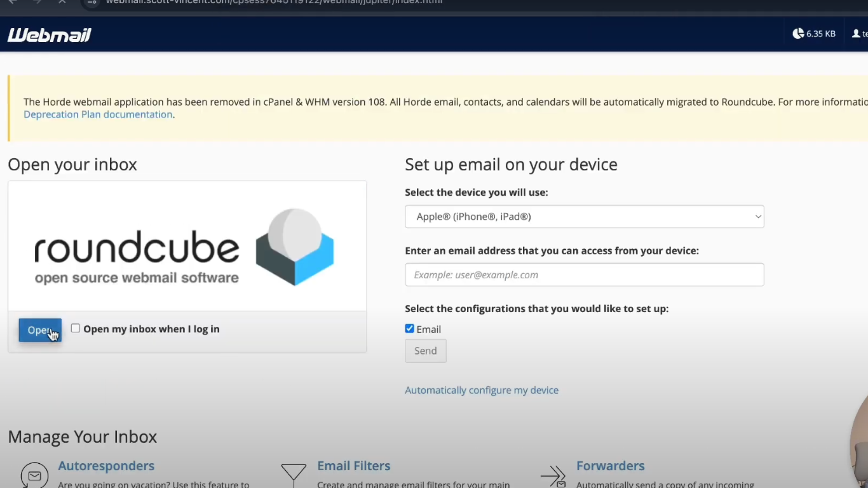Uncheck the Email configuration checkbox

pyautogui.click(x=409, y=329)
